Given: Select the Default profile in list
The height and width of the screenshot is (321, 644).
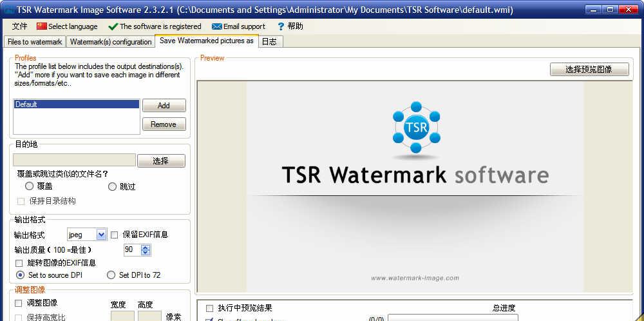Looking at the screenshot, I should click(x=77, y=104).
